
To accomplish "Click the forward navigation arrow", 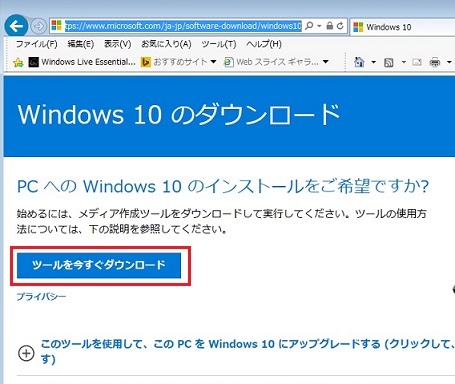I will click(x=39, y=26).
